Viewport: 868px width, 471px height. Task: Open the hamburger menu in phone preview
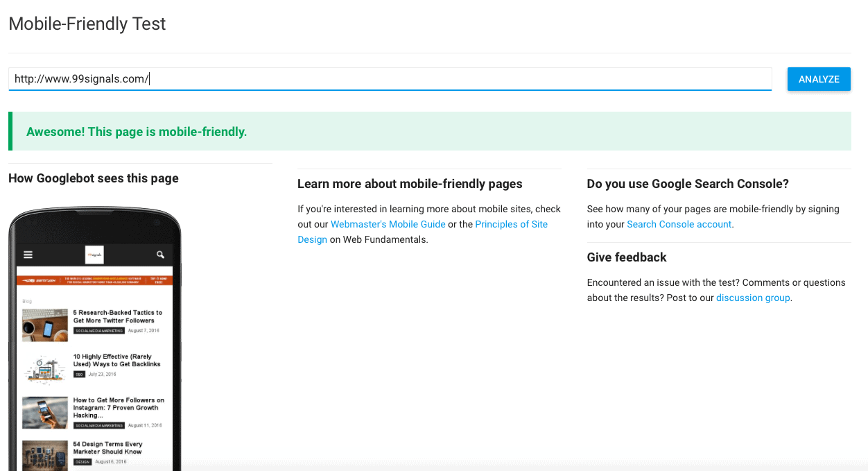click(x=28, y=255)
